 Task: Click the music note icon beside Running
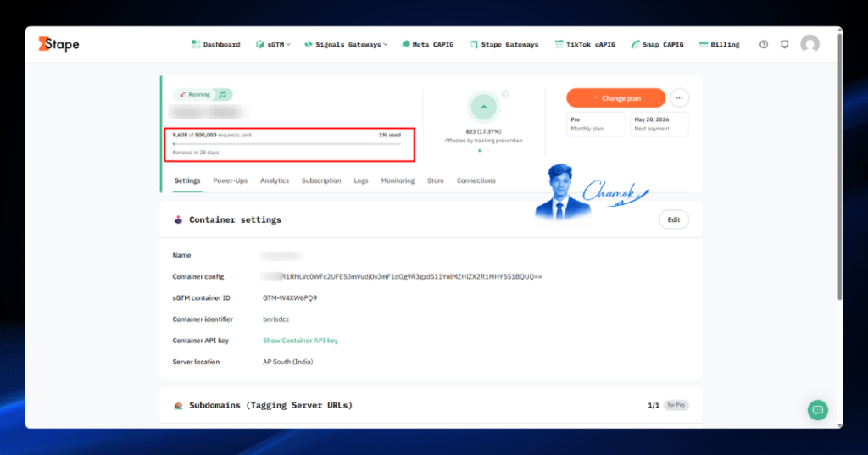pos(223,95)
